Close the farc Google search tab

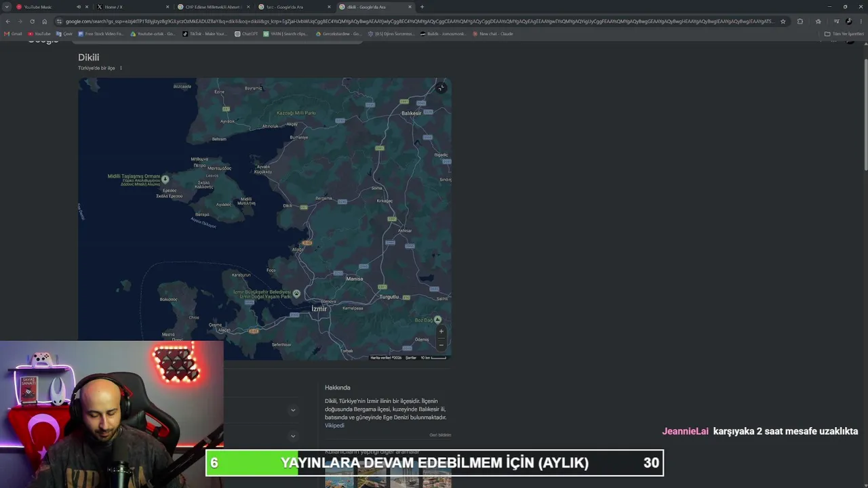pyautogui.click(x=329, y=7)
